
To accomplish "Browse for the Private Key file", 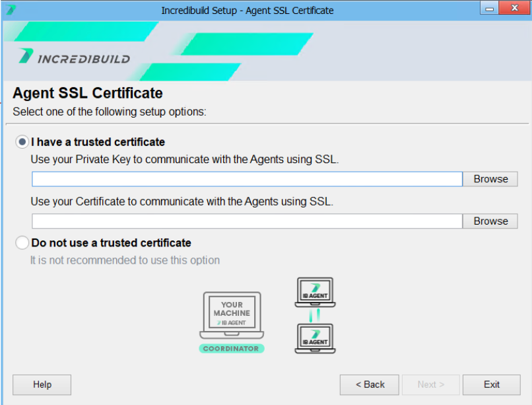I will (x=490, y=179).
